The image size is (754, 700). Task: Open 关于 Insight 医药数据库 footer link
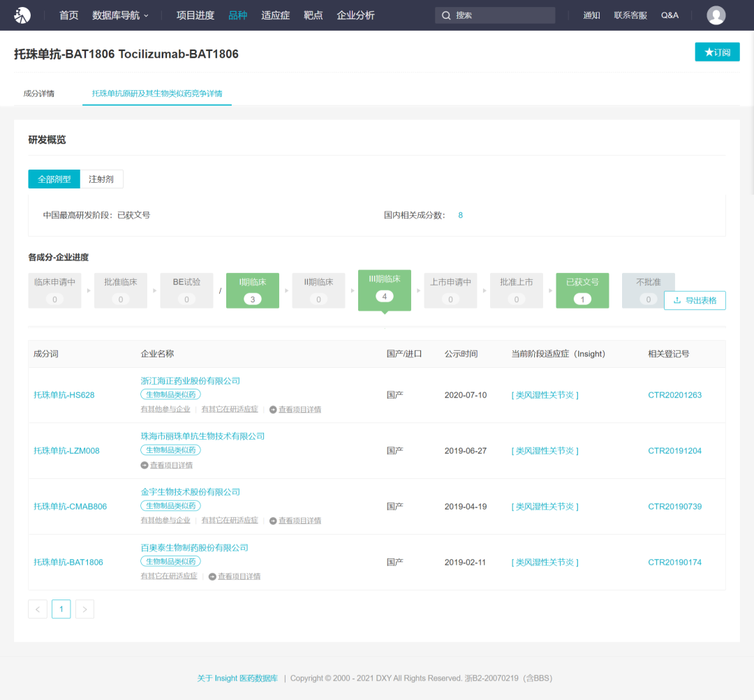click(x=237, y=678)
